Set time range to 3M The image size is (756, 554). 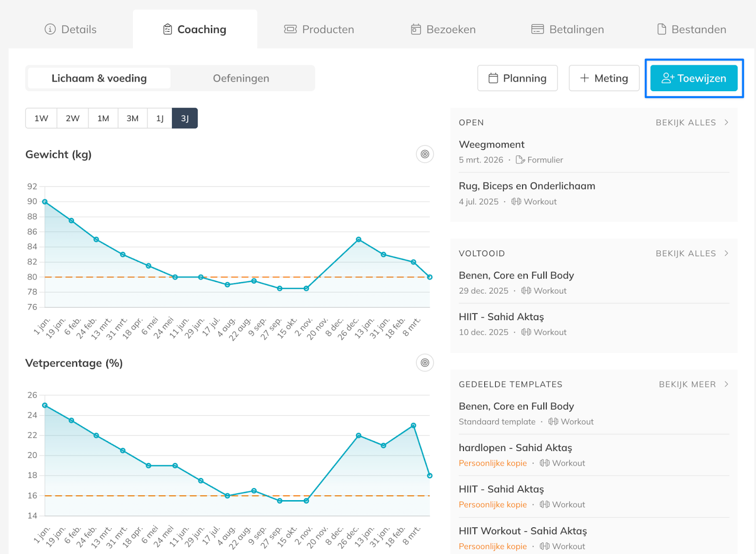[132, 118]
